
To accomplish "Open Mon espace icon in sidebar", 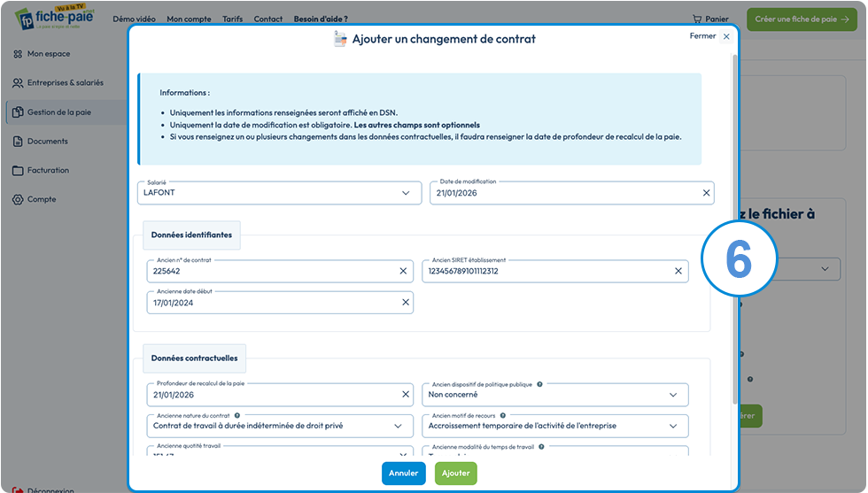I will tap(18, 54).
